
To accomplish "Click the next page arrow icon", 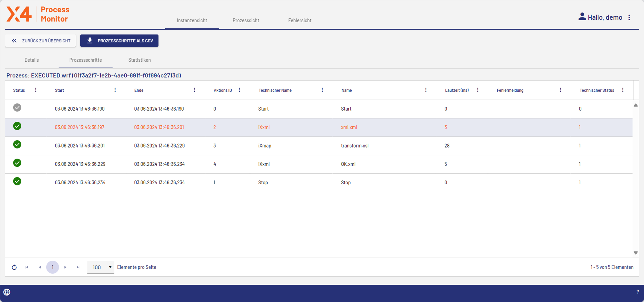I will click(x=65, y=267).
